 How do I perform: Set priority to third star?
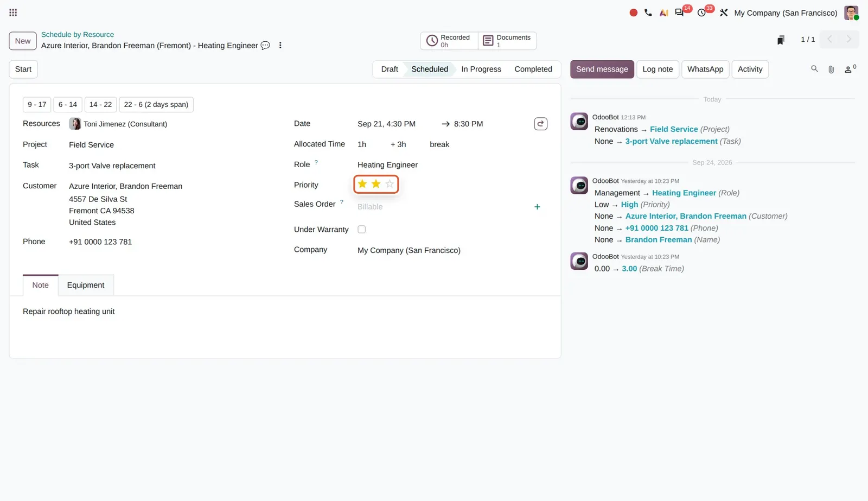(390, 184)
